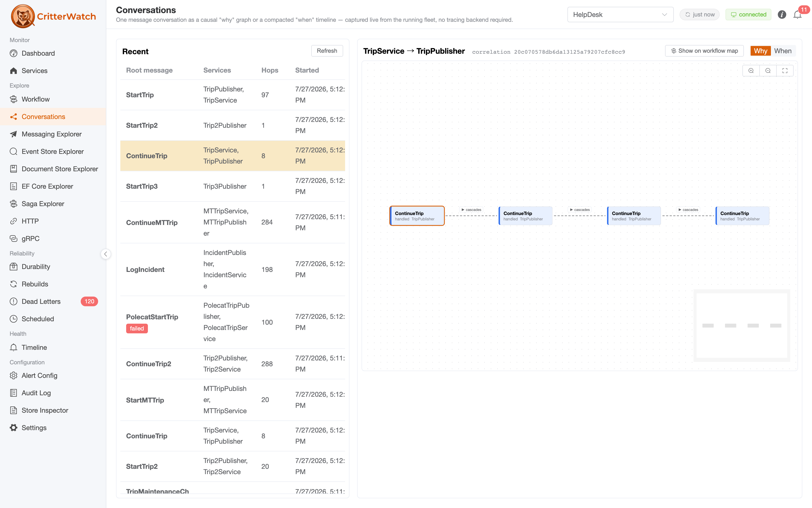The image size is (812, 508).
Task: Click the Document Store Explorer book icon
Action: point(14,169)
